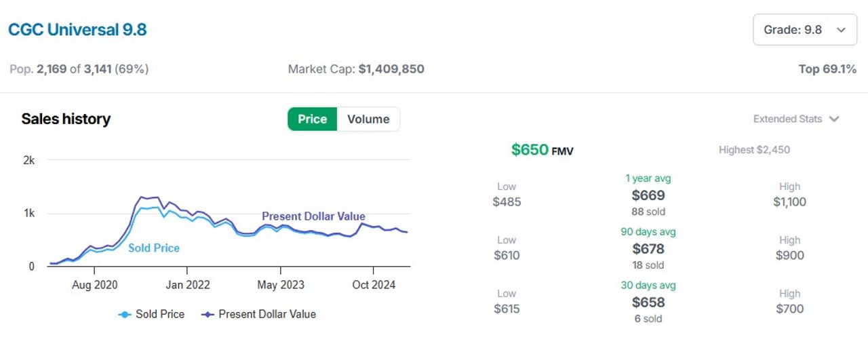Click the Sold Price legend marker icon

point(124,314)
